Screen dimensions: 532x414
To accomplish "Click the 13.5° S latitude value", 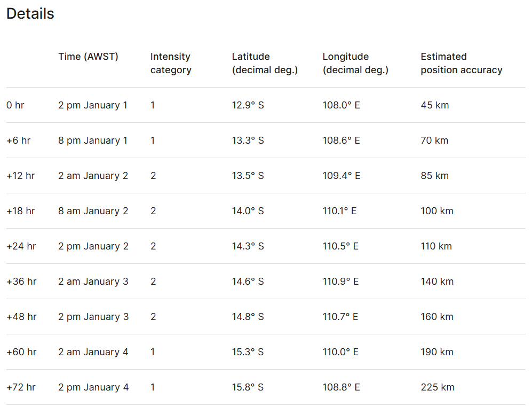I will click(248, 176).
